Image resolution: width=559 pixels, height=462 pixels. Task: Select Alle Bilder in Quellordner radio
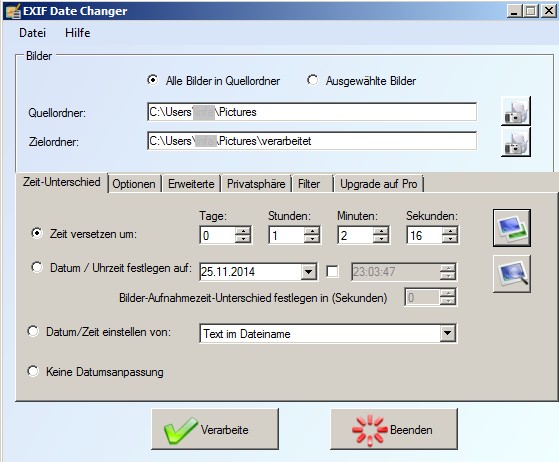pyautogui.click(x=153, y=80)
